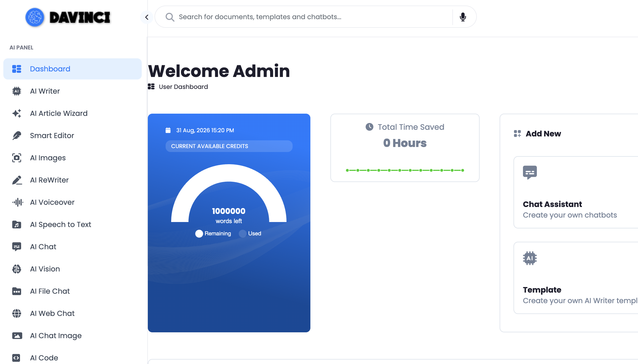This screenshot has height=364, width=638.
Task: Click the AI ReWriter pencil icon
Action: [x=17, y=180]
